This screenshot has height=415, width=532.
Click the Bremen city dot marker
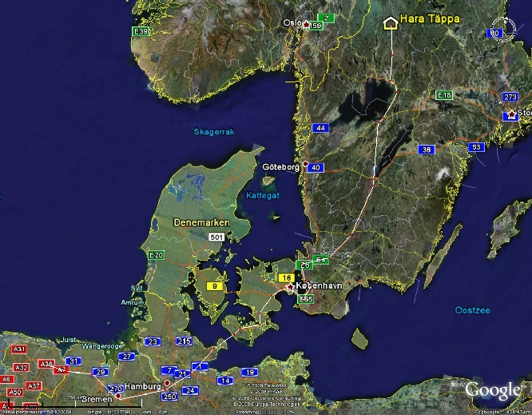coord(118,396)
